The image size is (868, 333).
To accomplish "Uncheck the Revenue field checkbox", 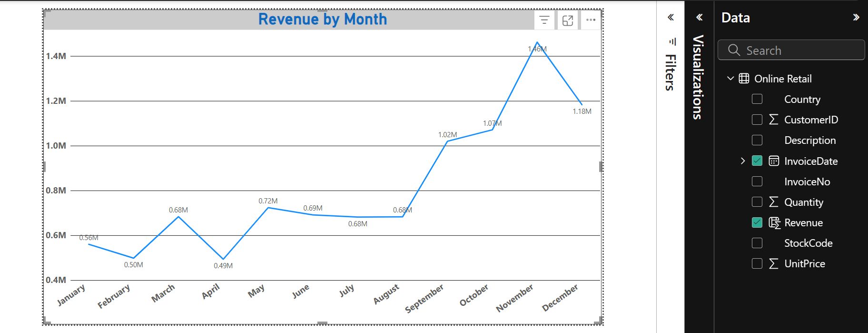I will (757, 222).
